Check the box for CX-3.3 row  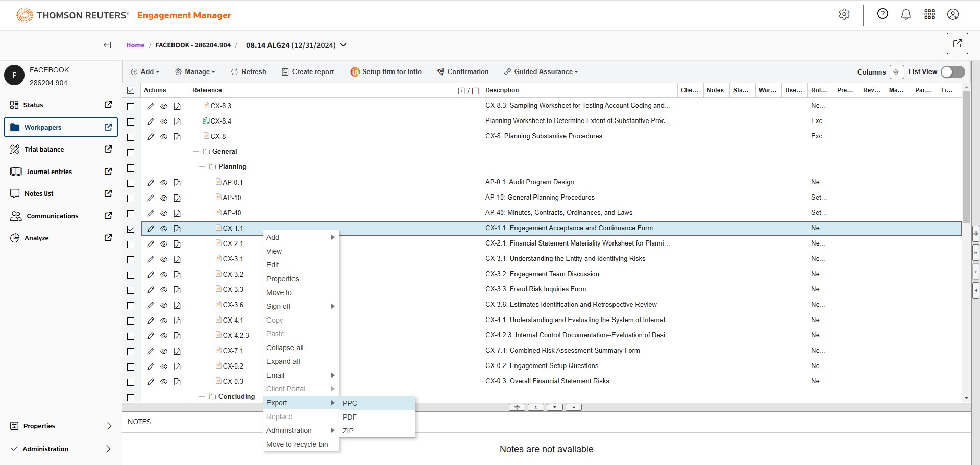click(131, 290)
